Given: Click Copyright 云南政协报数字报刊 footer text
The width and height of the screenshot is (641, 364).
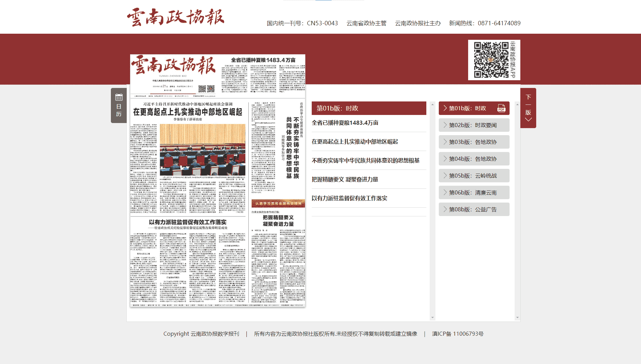Looking at the screenshot, I should [x=201, y=334].
